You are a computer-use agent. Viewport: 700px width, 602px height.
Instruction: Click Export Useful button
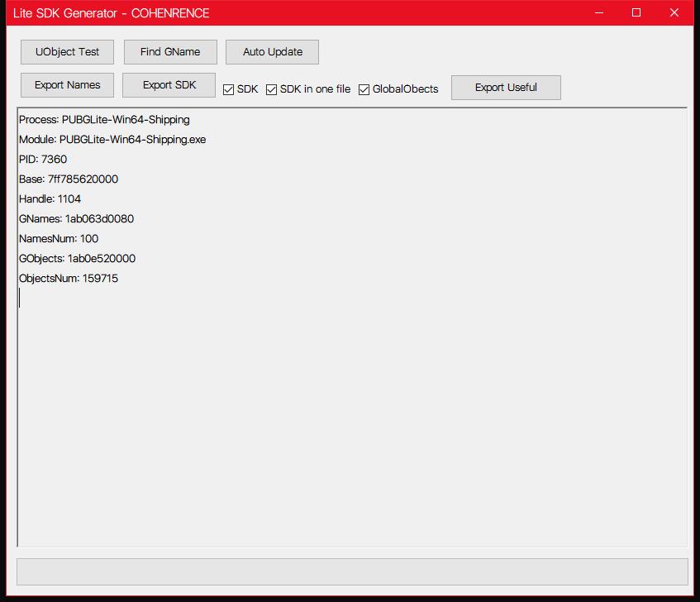point(506,88)
